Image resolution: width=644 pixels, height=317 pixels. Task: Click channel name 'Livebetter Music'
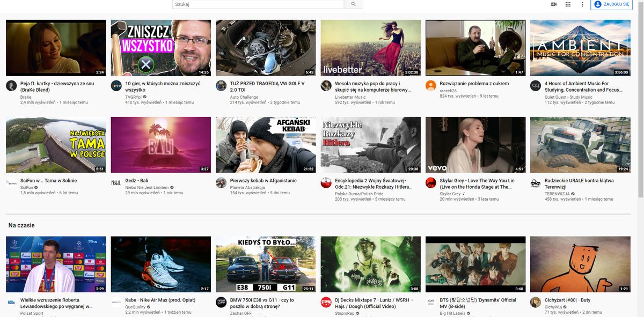pos(350,97)
